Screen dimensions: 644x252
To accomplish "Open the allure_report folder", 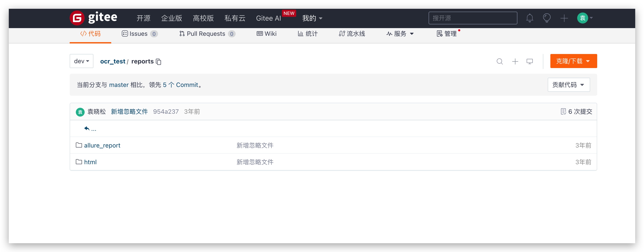I will (x=102, y=145).
